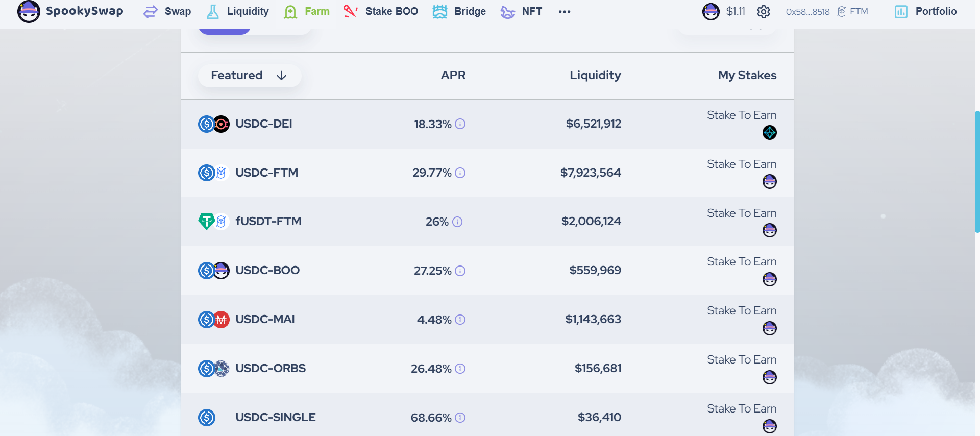
Task: Click fUSDT-FTM APR info icon
Action: (x=457, y=222)
